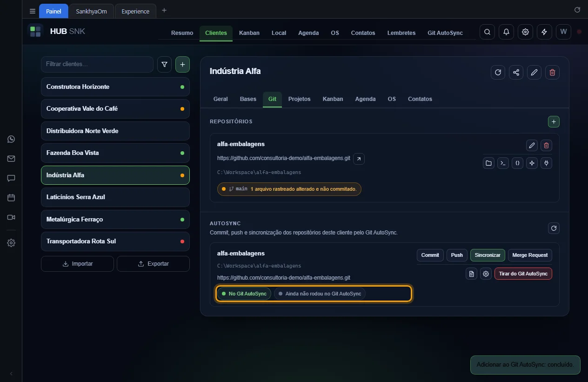Open chat messages from the left sidebar
The height and width of the screenshot is (382, 588).
(11, 178)
